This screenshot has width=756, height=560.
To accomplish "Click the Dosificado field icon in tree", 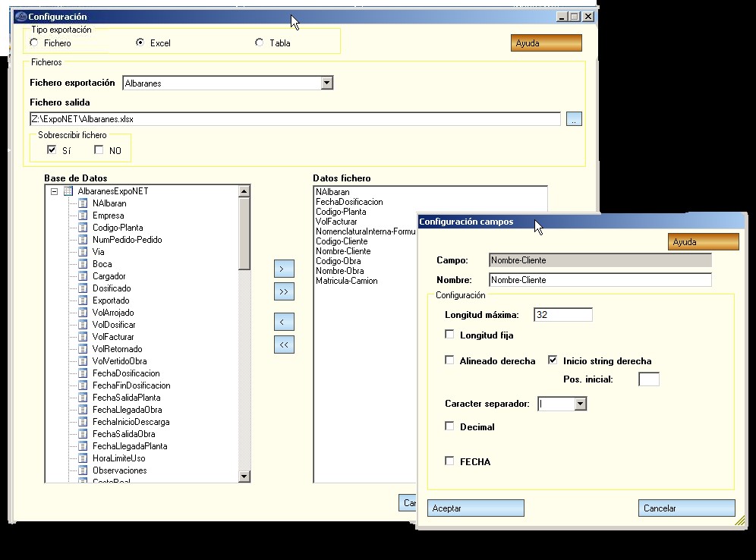I will pyautogui.click(x=83, y=288).
